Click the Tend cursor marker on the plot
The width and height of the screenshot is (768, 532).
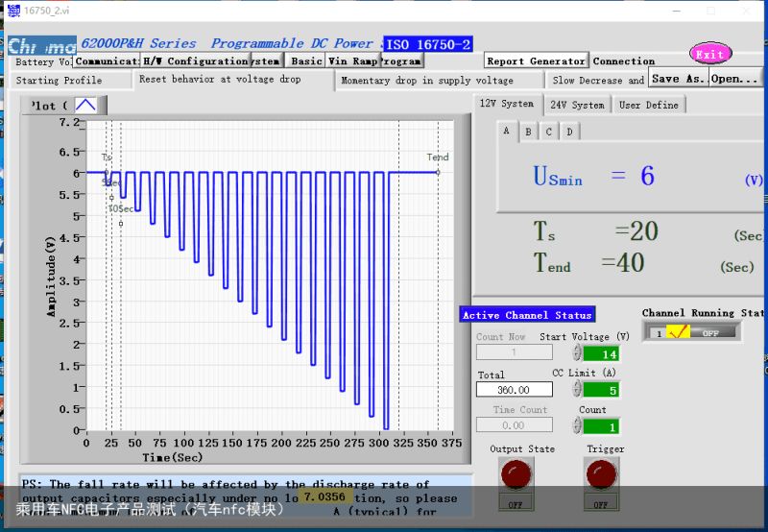point(438,173)
